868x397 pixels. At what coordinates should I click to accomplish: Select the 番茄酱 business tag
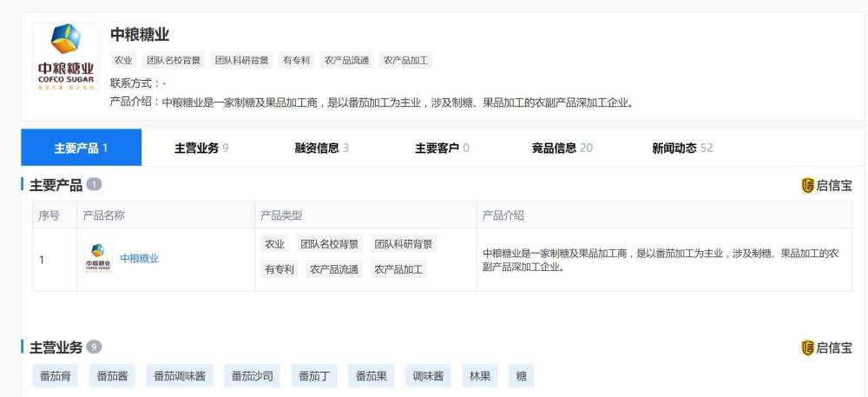tap(112, 376)
